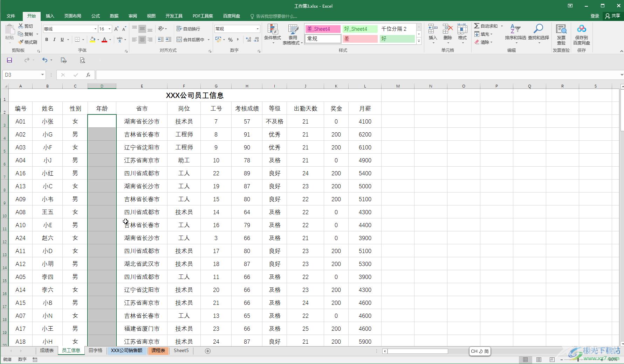Open the Data (数据) tab
The width and height of the screenshot is (624, 364).
114,16
